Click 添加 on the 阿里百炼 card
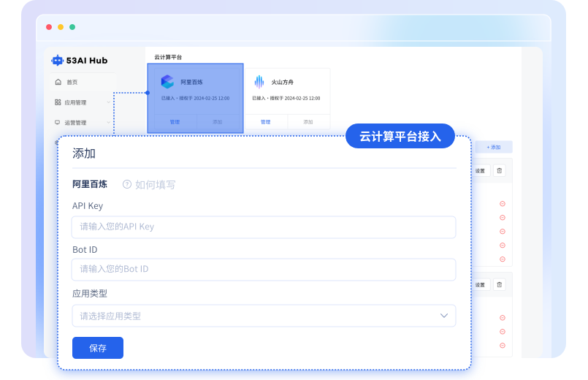 [218, 122]
